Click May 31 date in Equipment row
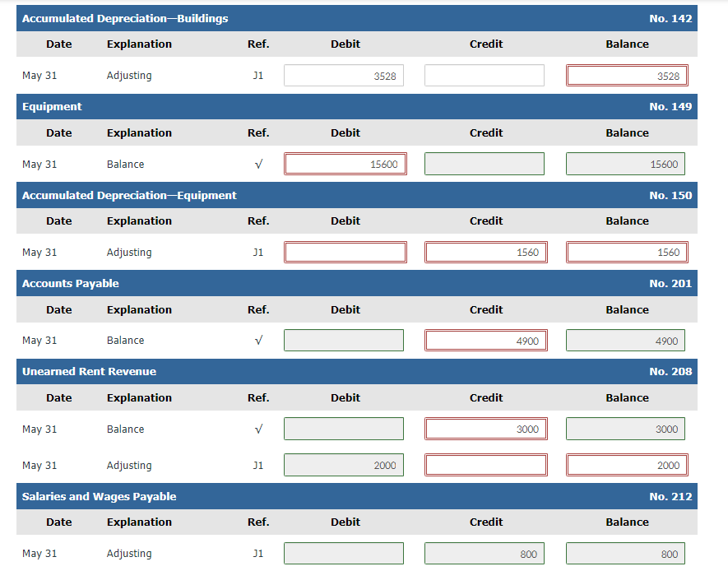 [39, 165]
